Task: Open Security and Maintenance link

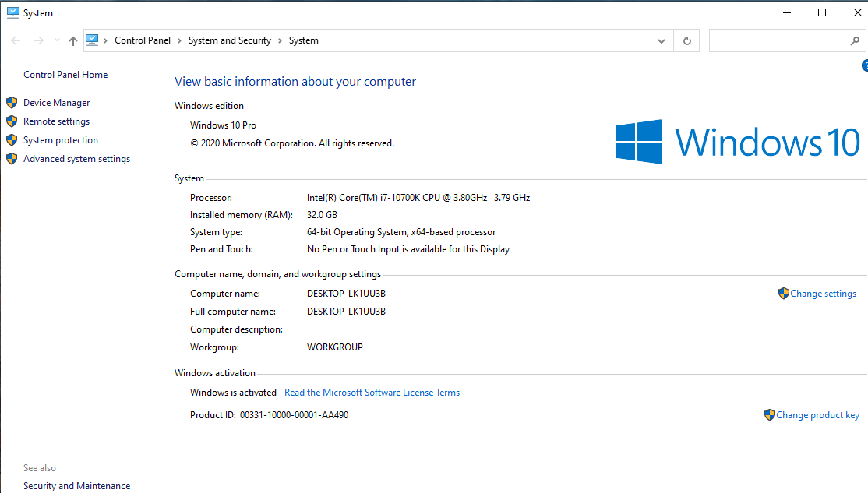Action: point(76,486)
